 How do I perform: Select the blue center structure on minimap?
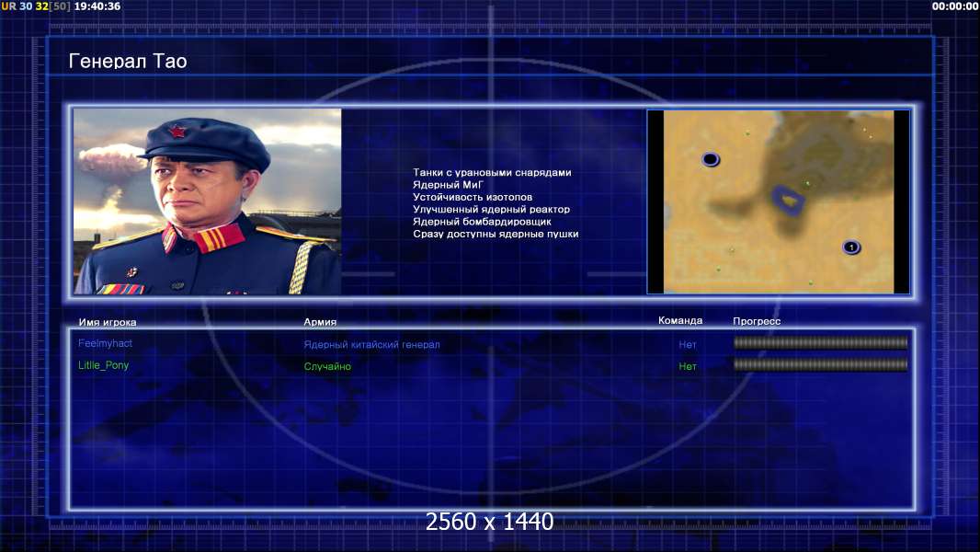(x=788, y=200)
